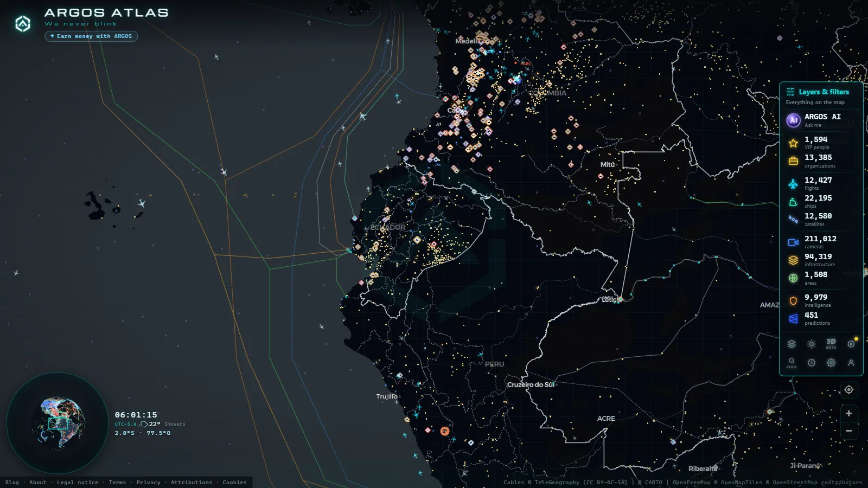Screen dimensions: 868x488
Task: Toggle the intelligence shield layer
Action: point(821,301)
